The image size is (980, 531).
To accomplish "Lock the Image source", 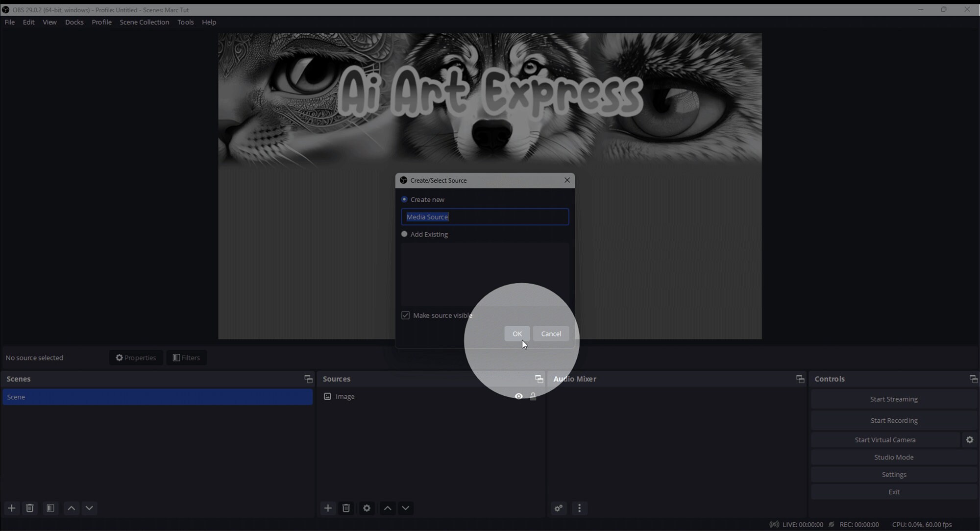I will (x=533, y=396).
